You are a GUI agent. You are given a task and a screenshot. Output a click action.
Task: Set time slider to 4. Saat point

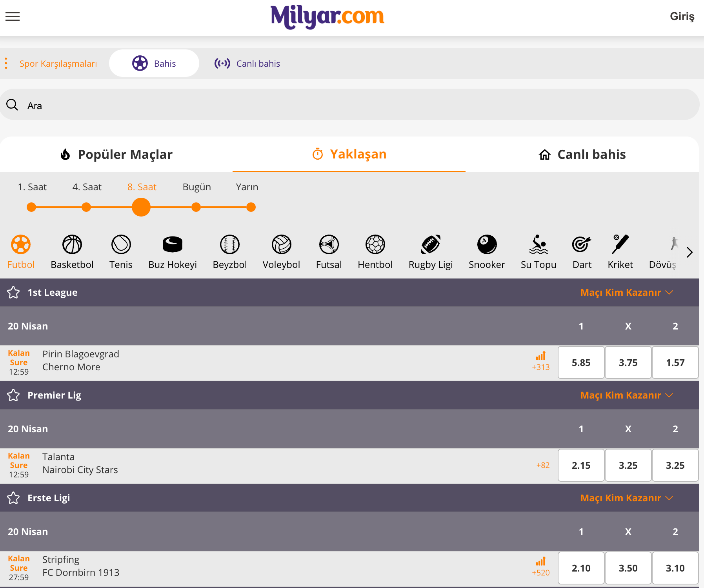[86, 207]
